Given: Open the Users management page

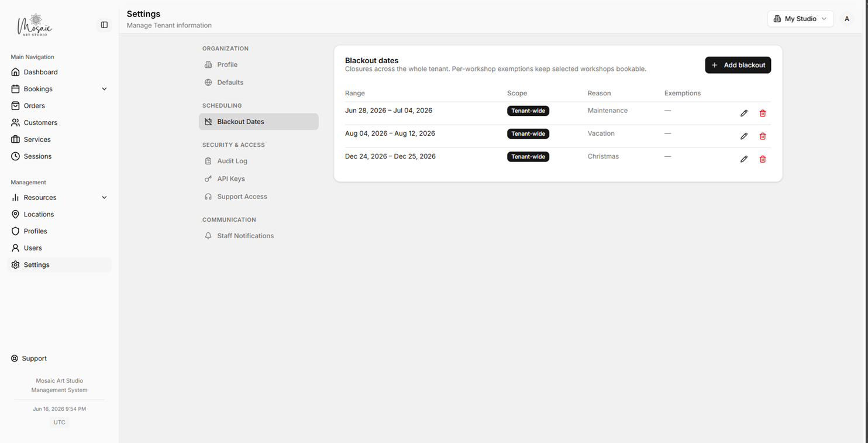Looking at the screenshot, I should pos(33,248).
